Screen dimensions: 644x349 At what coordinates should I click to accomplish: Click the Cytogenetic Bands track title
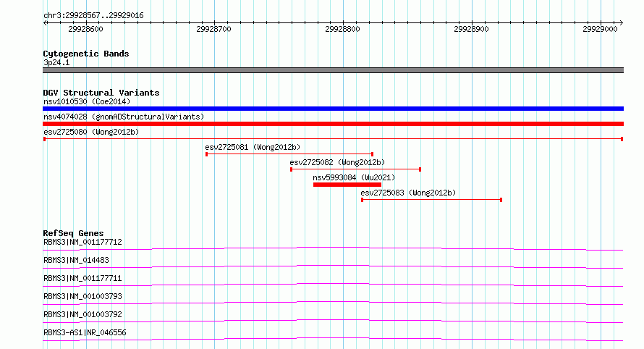86,54
